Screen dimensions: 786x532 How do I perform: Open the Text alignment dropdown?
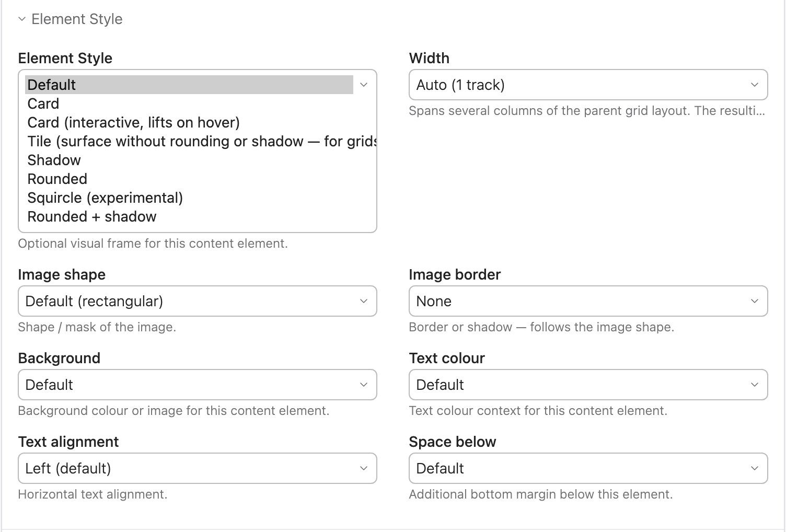197,468
